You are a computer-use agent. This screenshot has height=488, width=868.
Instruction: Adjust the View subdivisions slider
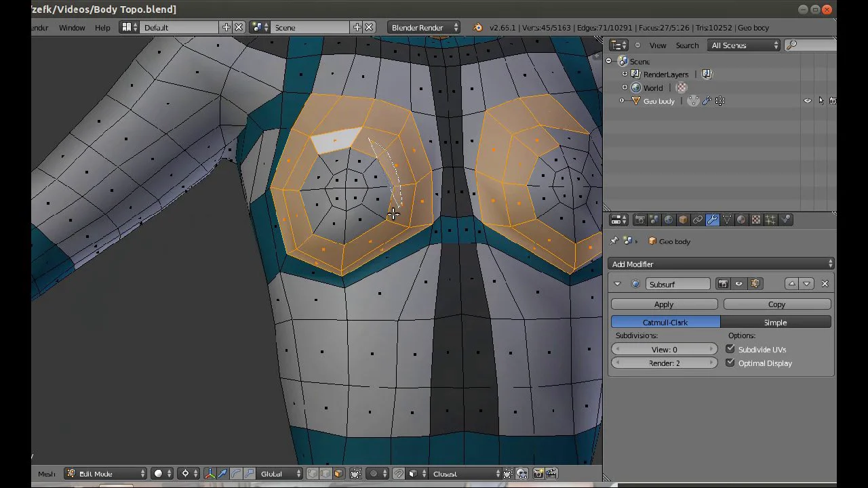[664, 349]
